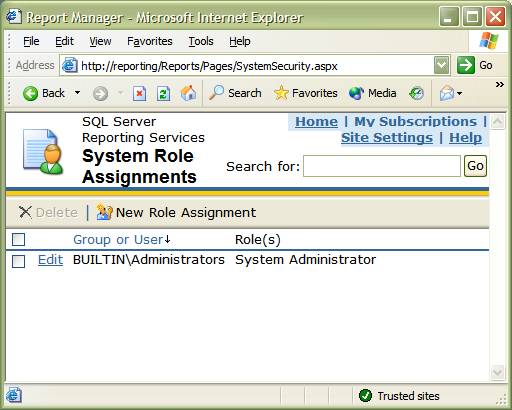Screen dimensions: 512x410
Task: Open the Home link
Action: (316, 122)
